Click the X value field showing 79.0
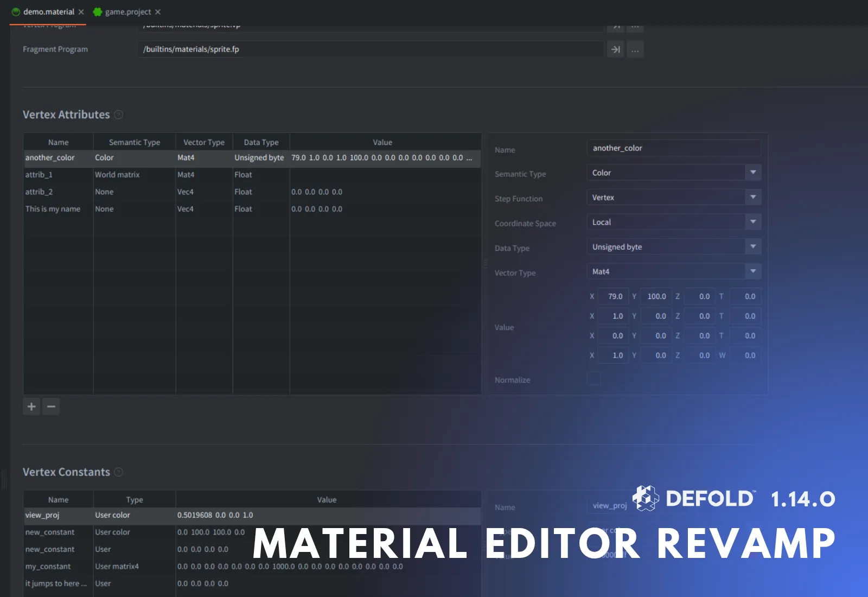Viewport: 868px width, 597px height. [613, 296]
